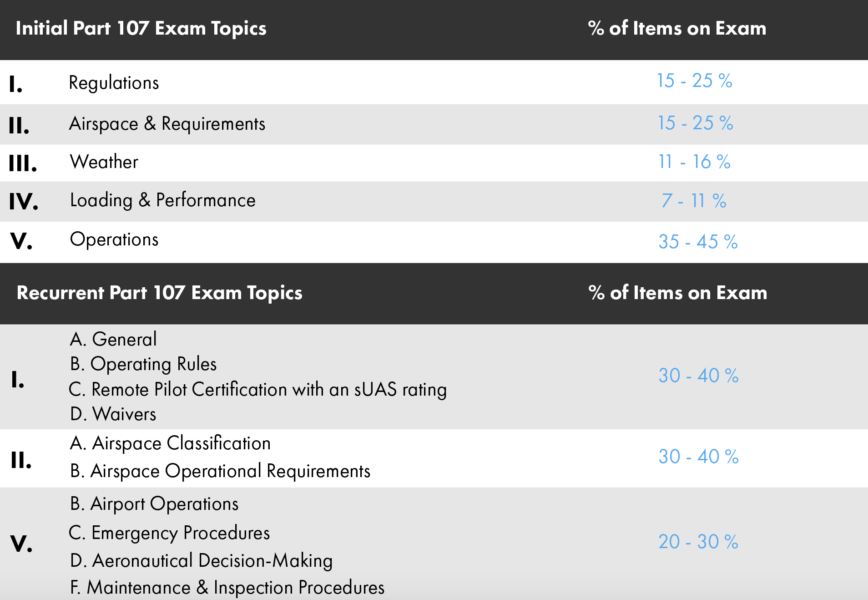Click the Operations topic label
This screenshot has height=600, width=868.
(114, 240)
